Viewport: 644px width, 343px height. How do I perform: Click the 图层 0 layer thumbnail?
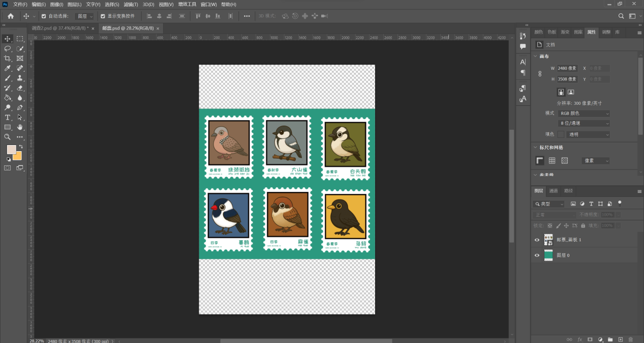click(548, 255)
